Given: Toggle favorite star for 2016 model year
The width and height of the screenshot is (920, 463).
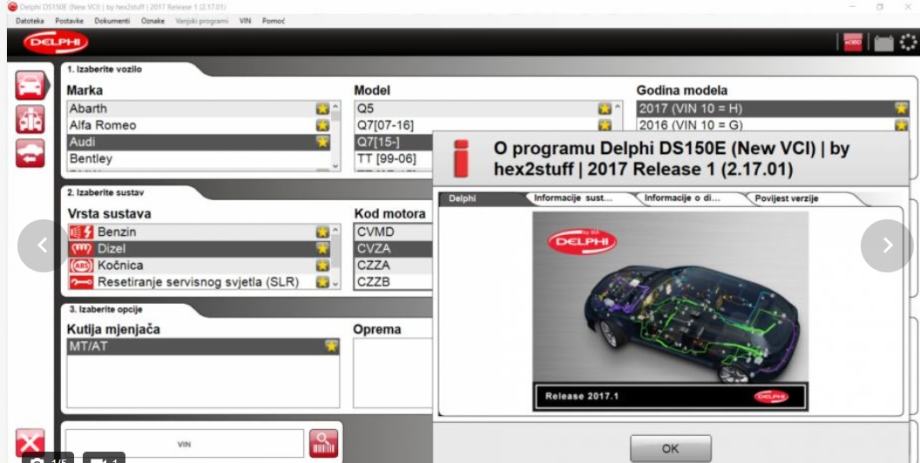Looking at the screenshot, I should point(901,125).
